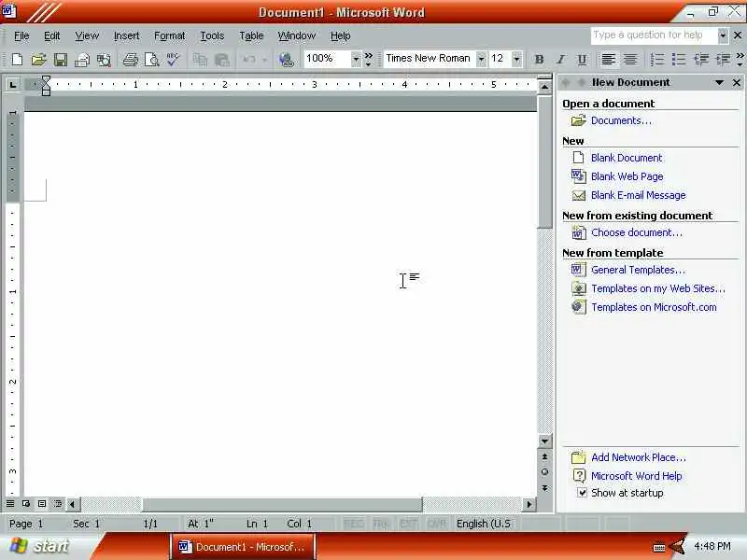Open the Times New Roman font dropdown
Screen dimensions: 747x560
tap(481, 59)
